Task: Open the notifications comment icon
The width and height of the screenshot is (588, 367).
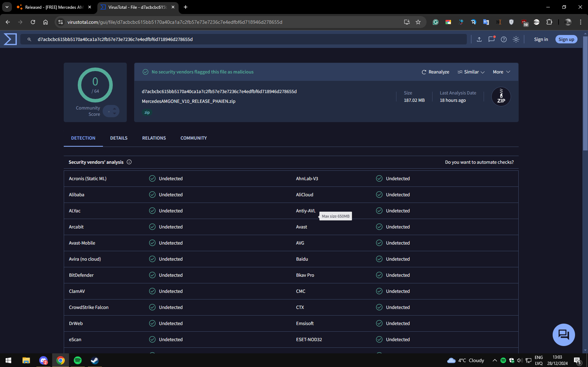Action: 492,39
